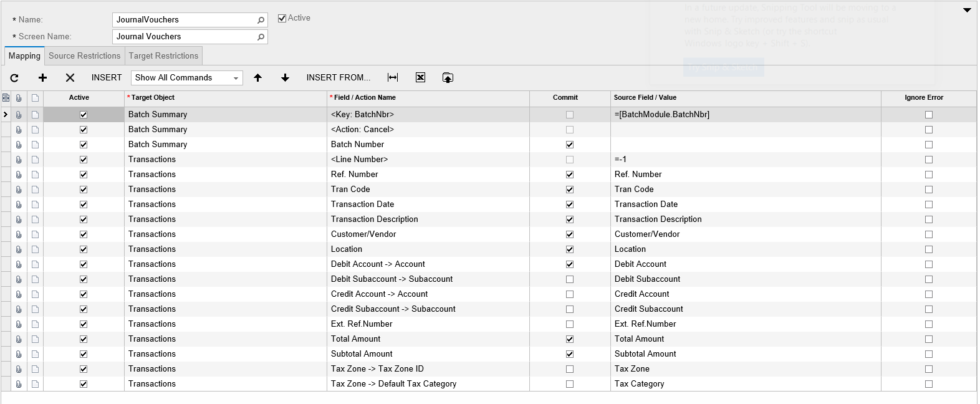Enable Ignore Error for Batch Number row
This screenshot has width=980, height=404.
click(929, 145)
